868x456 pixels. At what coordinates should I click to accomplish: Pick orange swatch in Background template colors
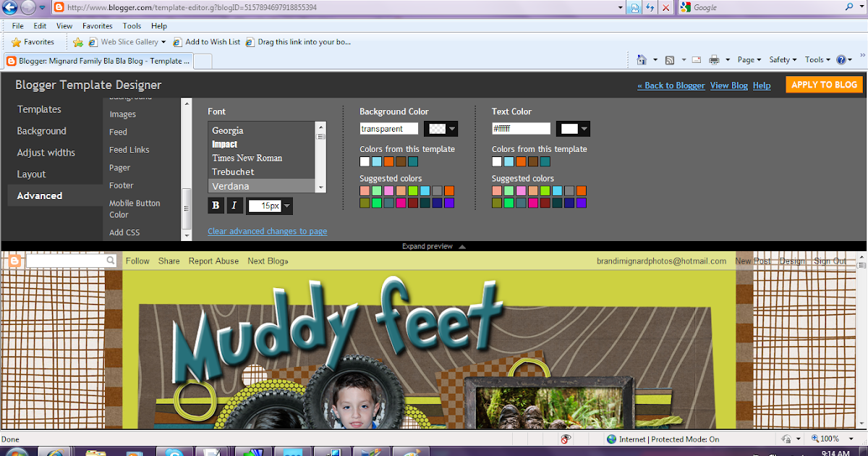pos(388,161)
